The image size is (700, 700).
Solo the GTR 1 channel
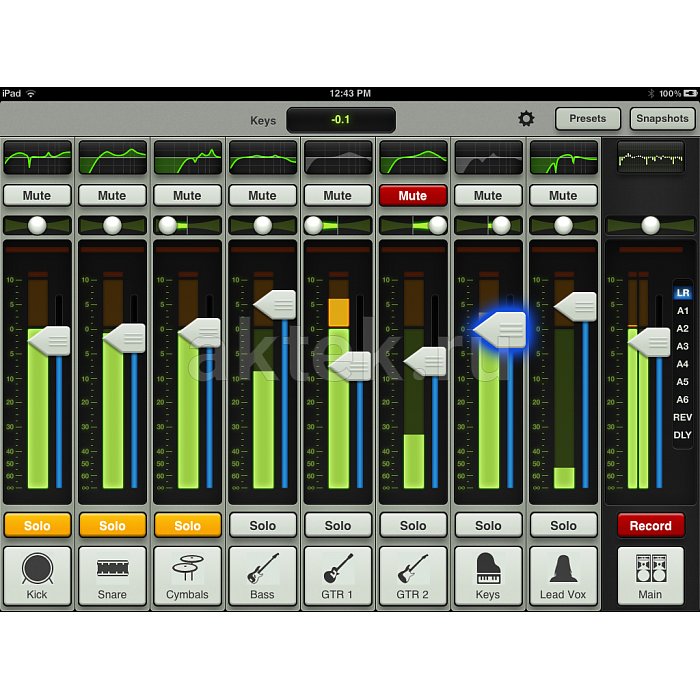(x=338, y=525)
